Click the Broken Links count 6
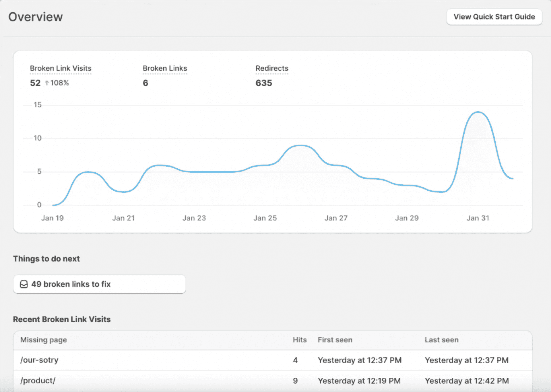This screenshot has height=392, width=551. point(145,83)
